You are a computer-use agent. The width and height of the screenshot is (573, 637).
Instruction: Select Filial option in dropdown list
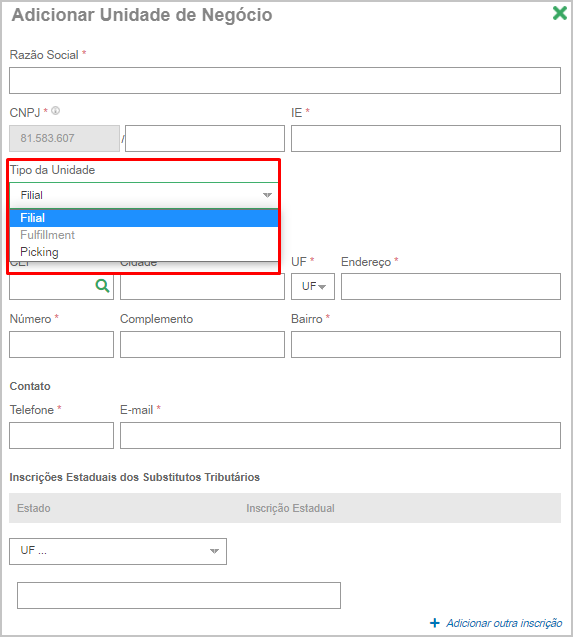tap(144, 218)
